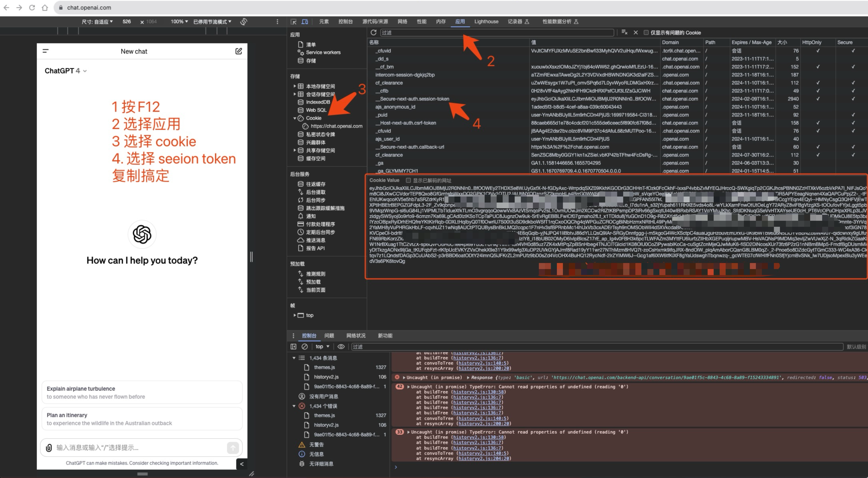Expand the top frame node

coord(294,315)
